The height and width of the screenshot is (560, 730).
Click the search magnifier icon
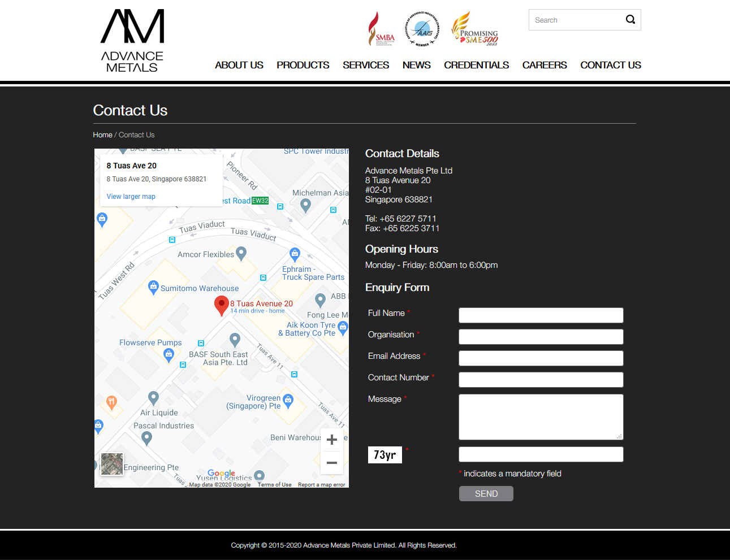630,20
